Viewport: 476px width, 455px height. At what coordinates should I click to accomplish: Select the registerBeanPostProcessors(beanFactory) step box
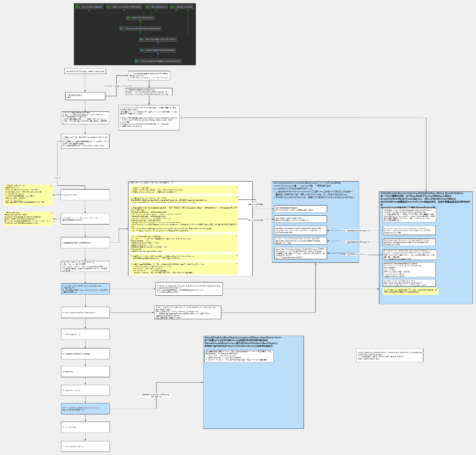point(85,312)
